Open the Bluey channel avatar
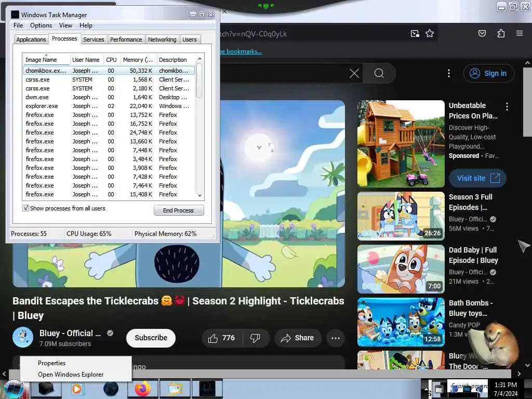This screenshot has width=532, height=399. pyautogui.click(x=23, y=337)
